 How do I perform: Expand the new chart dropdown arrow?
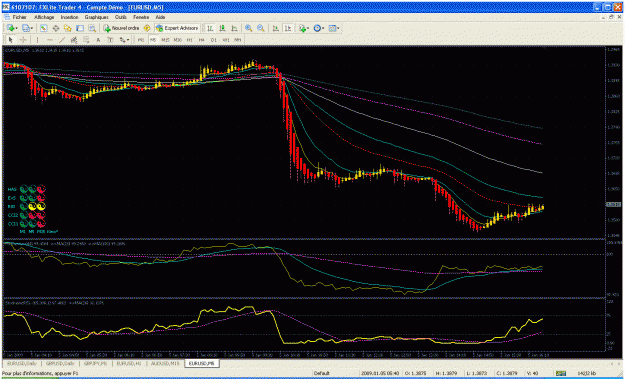click(x=16, y=28)
